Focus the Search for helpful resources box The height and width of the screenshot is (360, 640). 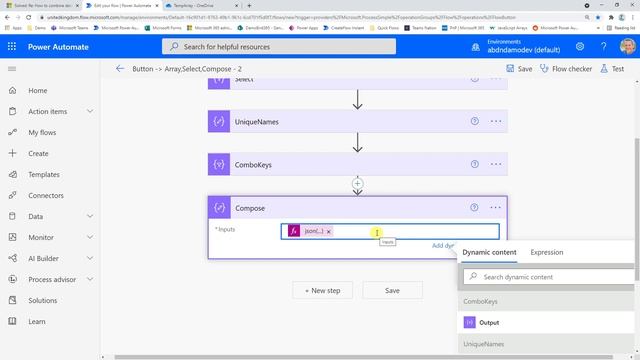point(279,47)
